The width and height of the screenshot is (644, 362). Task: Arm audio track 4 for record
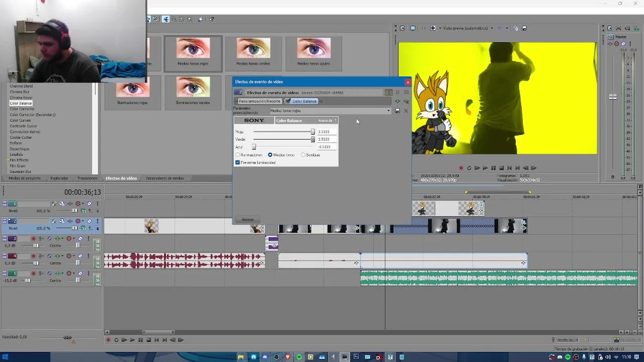33,256
